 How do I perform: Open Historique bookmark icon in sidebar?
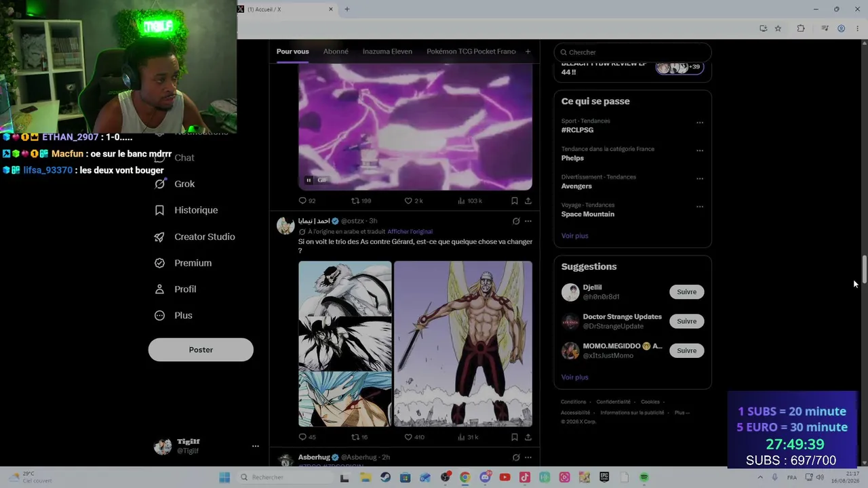[159, 210]
